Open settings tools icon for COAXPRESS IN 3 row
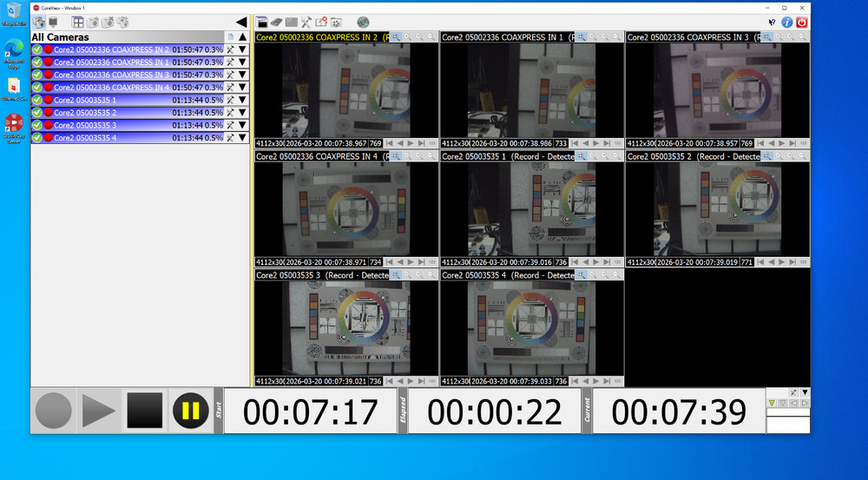The height and width of the screenshot is (480, 868). tap(230, 75)
